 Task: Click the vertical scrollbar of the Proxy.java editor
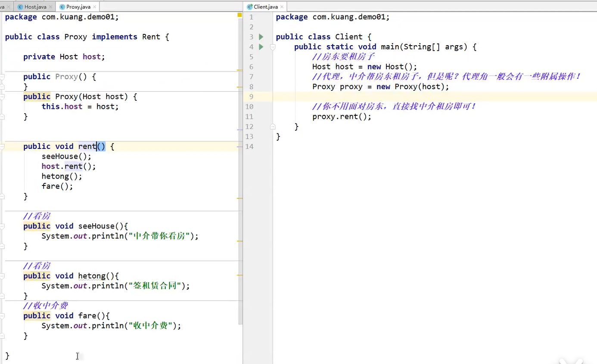click(240, 172)
